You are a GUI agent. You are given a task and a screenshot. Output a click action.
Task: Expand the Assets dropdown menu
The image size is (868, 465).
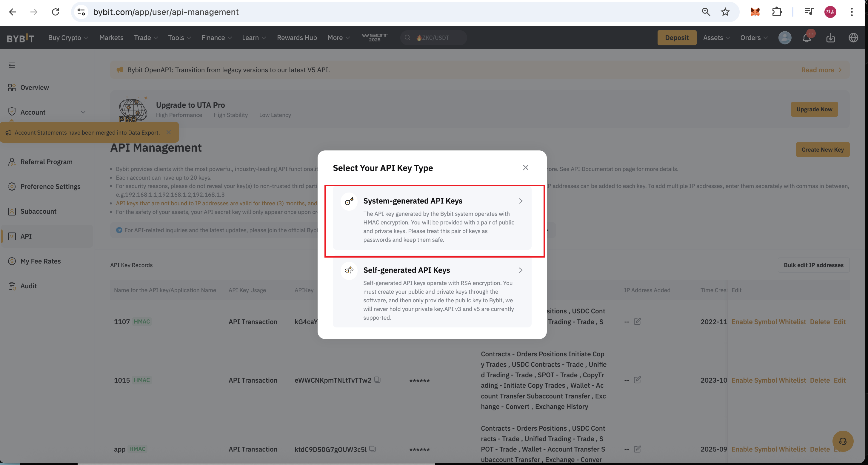(716, 38)
